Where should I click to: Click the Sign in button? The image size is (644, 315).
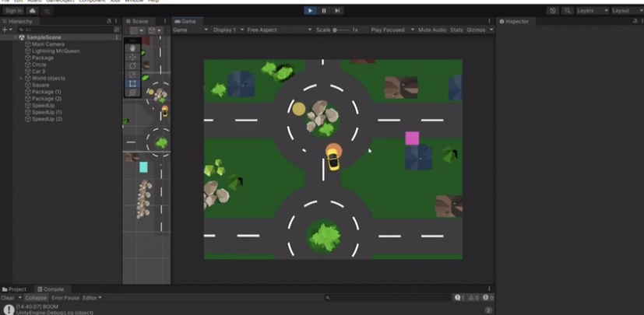tap(14, 11)
